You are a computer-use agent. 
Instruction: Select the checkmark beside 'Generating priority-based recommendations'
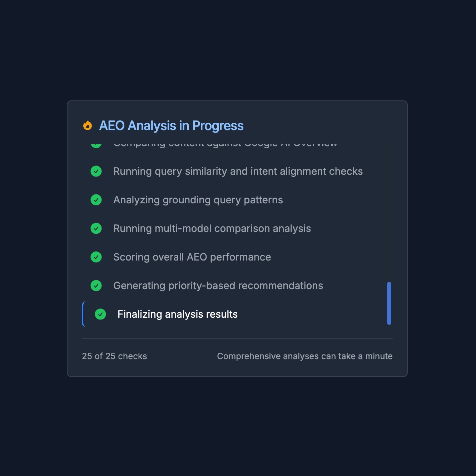point(96,286)
